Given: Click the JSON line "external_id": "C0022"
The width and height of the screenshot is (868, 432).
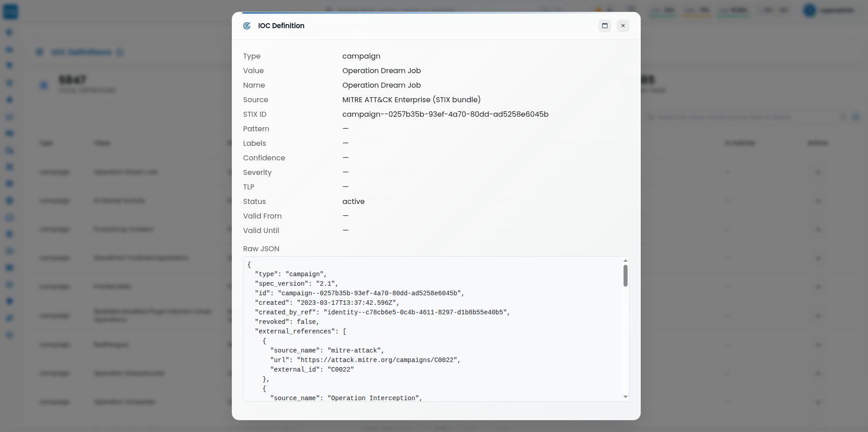Looking at the screenshot, I should pos(312,370).
